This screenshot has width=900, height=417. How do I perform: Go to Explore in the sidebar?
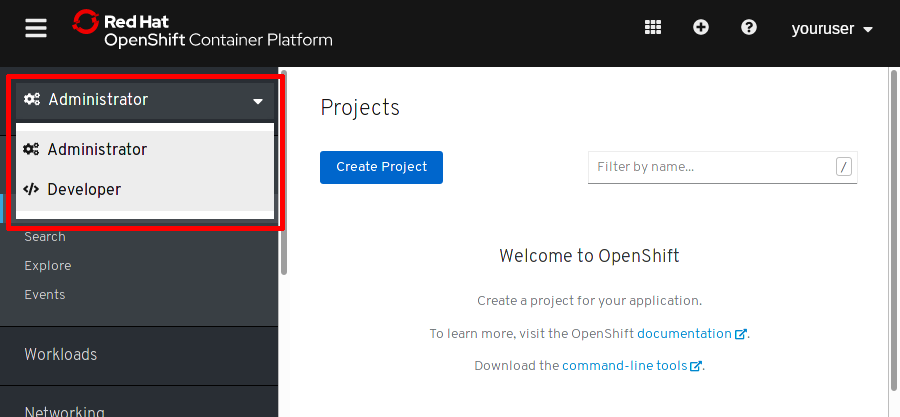pos(48,266)
